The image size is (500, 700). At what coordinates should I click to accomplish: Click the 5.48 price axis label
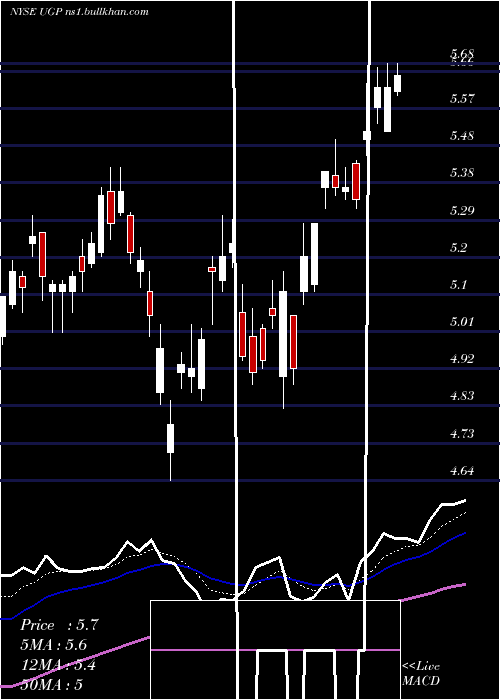462,135
